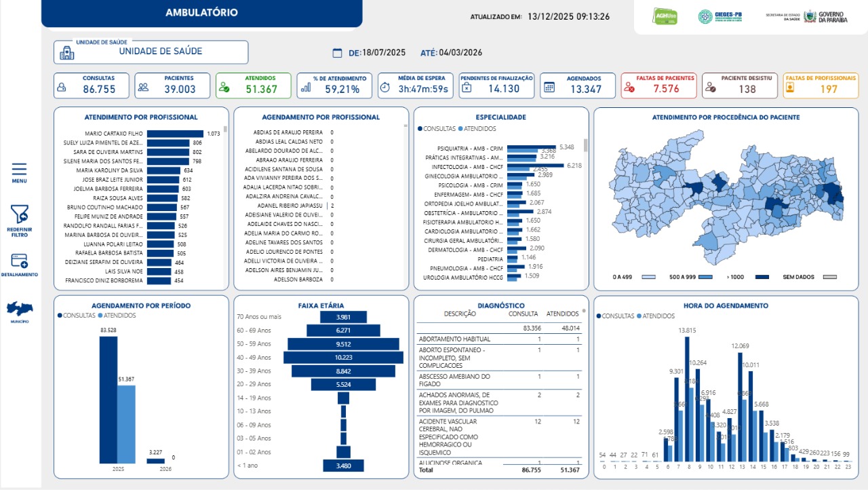Click the Faltas de Profissionais card

point(821,86)
